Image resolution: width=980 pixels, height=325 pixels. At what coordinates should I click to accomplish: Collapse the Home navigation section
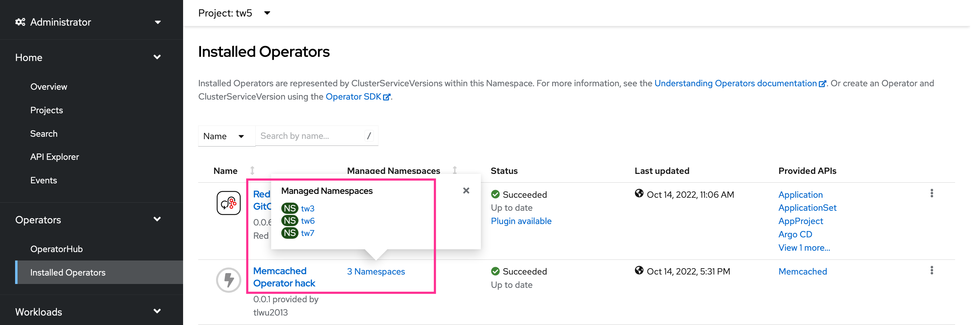click(x=88, y=57)
